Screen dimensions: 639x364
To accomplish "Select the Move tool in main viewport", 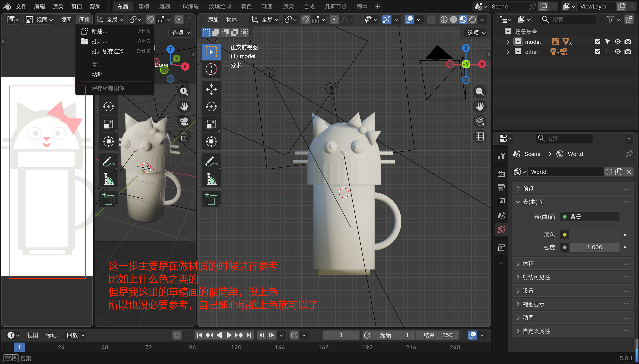I will pos(211,89).
